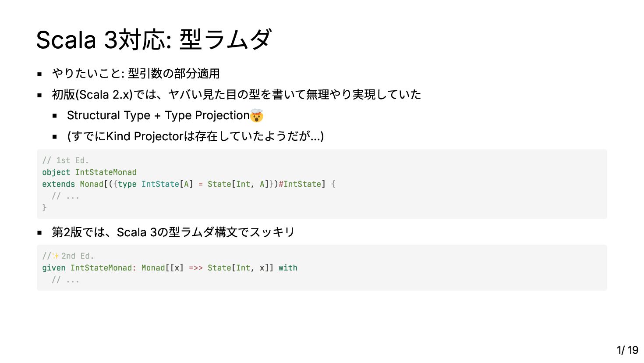Click the square bullet before やりたいこと
The height and width of the screenshot is (363, 644).
click(40, 75)
